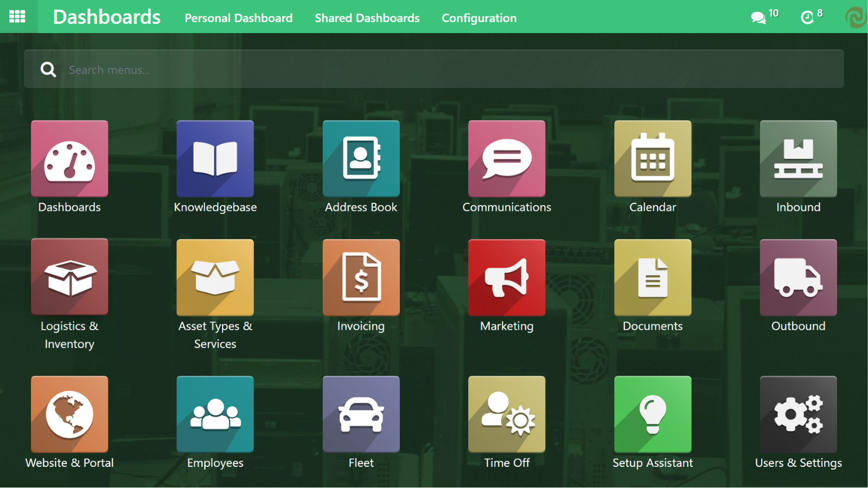Open Users & Settings gears icon
Viewport: 868px width, 488px height.
(798, 414)
